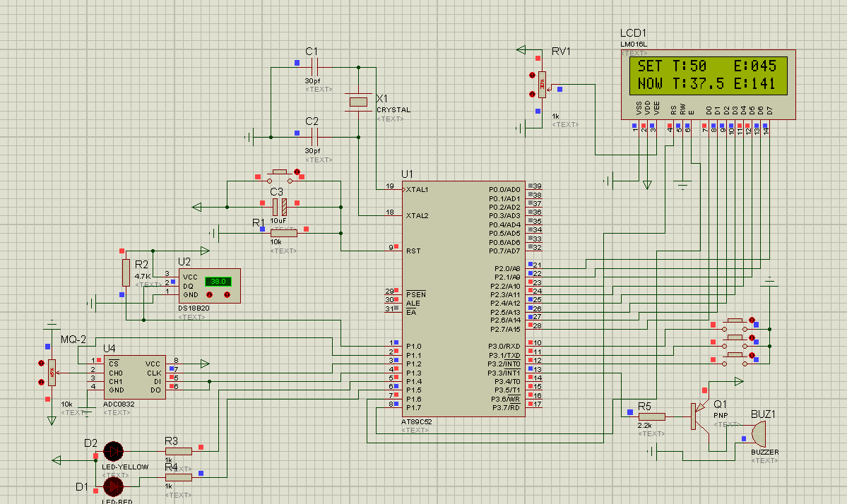Click the '10uF' value under C3
Image resolution: width=847 pixels, height=504 pixels.
click(x=278, y=221)
